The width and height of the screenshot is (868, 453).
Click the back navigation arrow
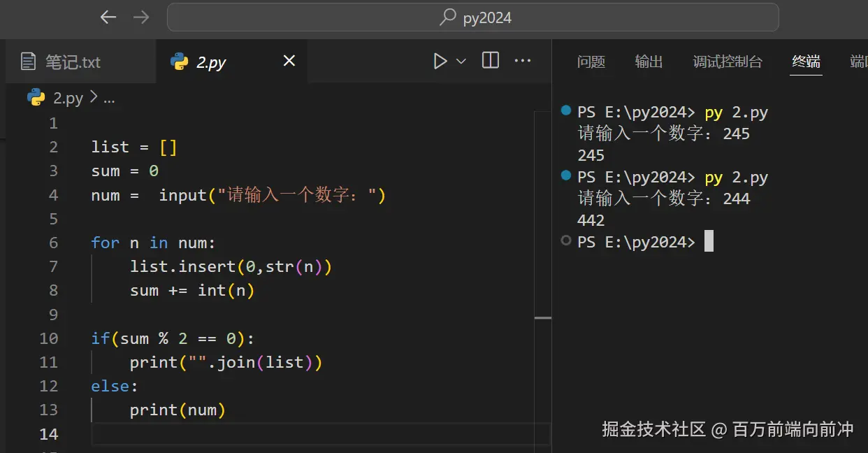click(x=108, y=17)
